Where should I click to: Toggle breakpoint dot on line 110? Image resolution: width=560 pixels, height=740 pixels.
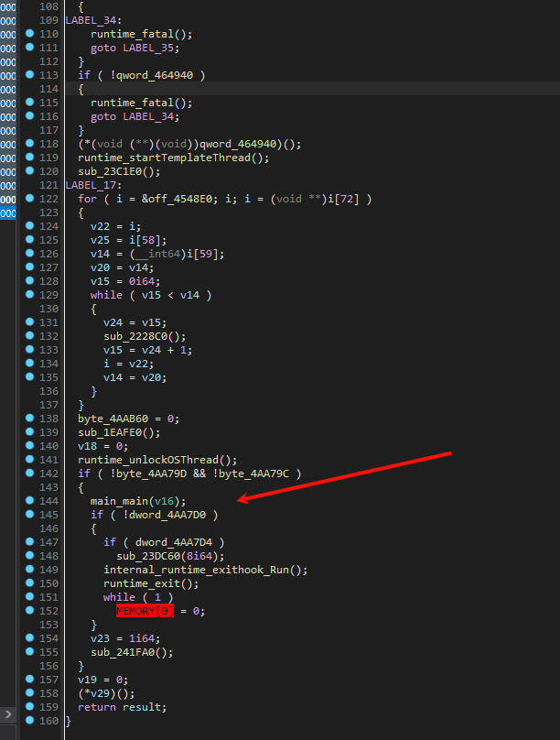(29, 33)
